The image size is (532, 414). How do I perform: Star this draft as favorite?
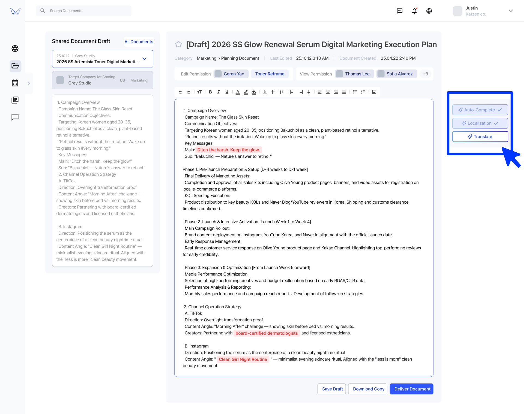(x=178, y=44)
